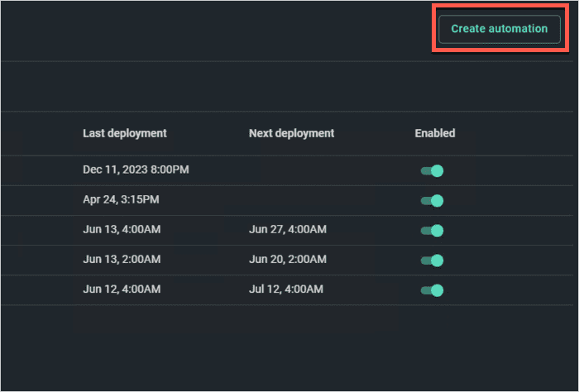Click the Next deployment column header
The height and width of the screenshot is (392, 579).
tap(291, 133)
